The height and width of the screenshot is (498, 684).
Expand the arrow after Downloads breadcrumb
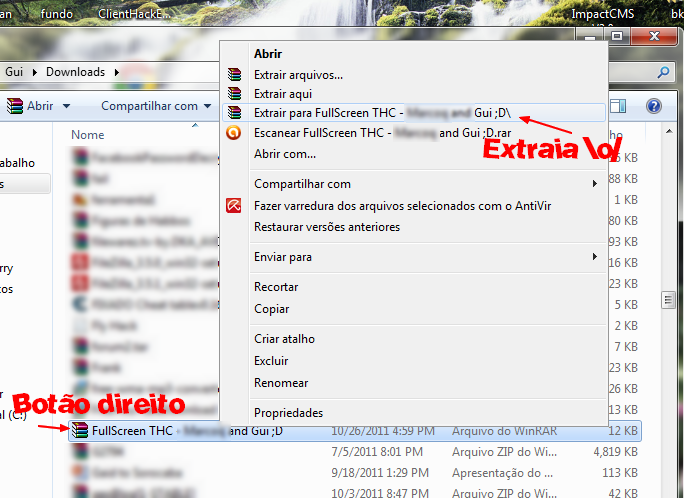tap(116, 72)
